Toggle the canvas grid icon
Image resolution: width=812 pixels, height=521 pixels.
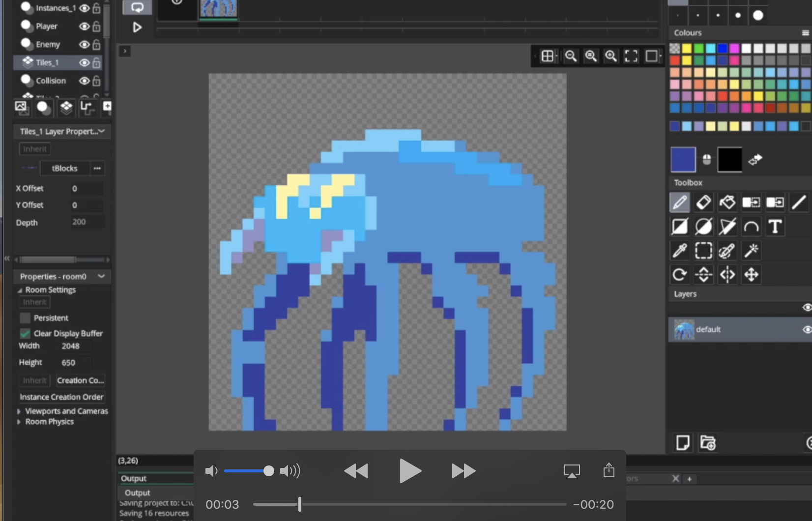coord(548,56)
